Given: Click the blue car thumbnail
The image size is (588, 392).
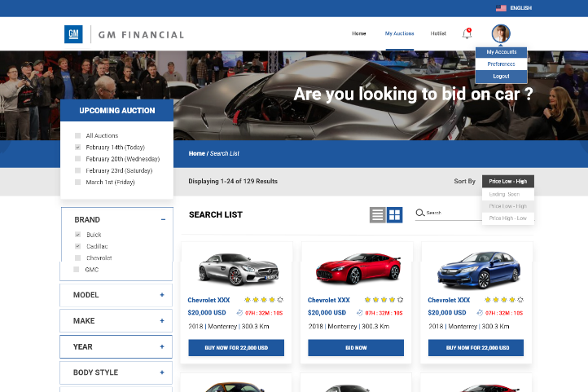Looking at the screenshot, I should coord(479,269).
